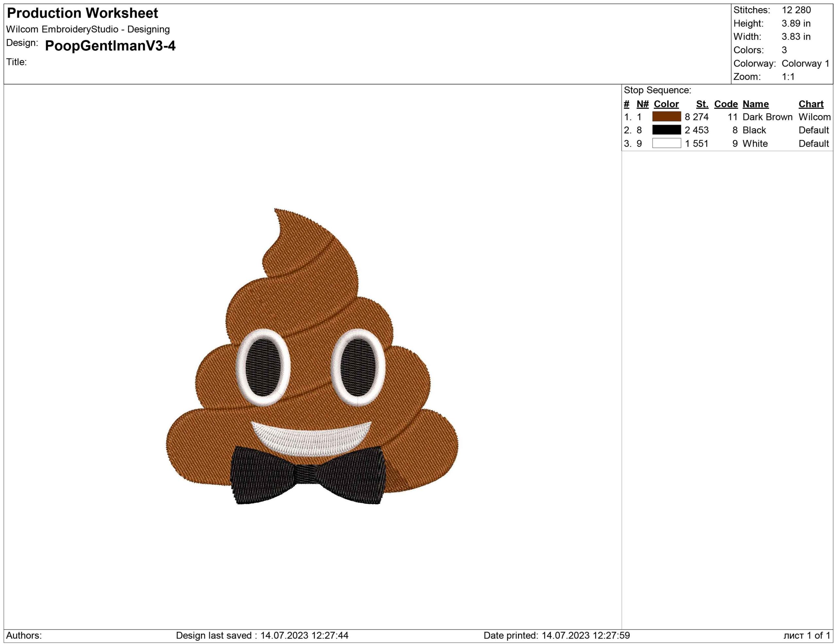Click the Date printed timestamp
837x644 pixels.
(x=556, y=635)
